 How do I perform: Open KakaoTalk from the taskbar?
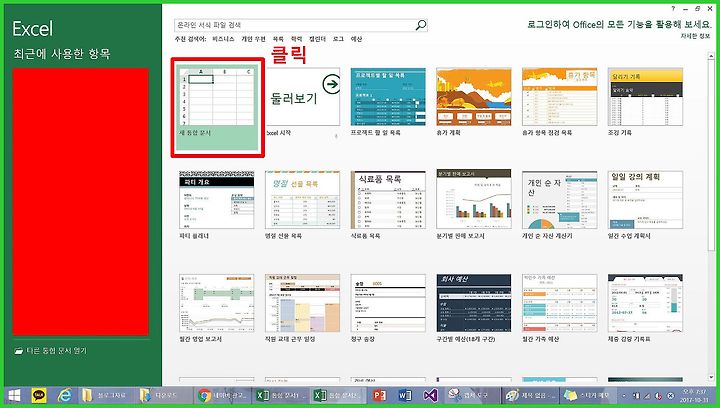pyautogui.click(x=39, y=395)
